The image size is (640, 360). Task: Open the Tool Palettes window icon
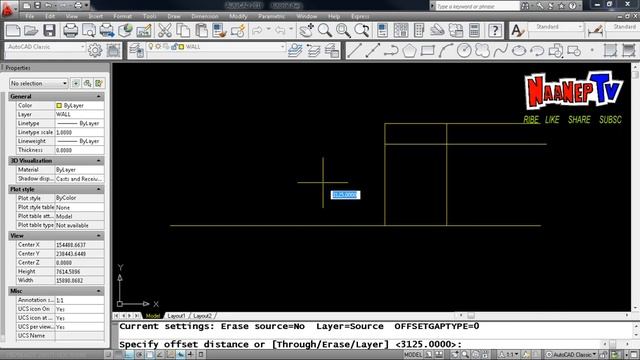coord(419,31)
